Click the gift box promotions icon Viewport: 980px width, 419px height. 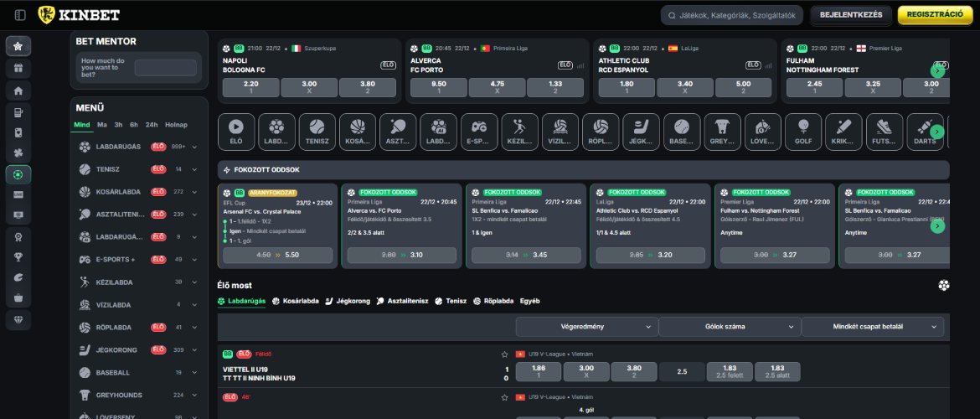coord(19,68)
